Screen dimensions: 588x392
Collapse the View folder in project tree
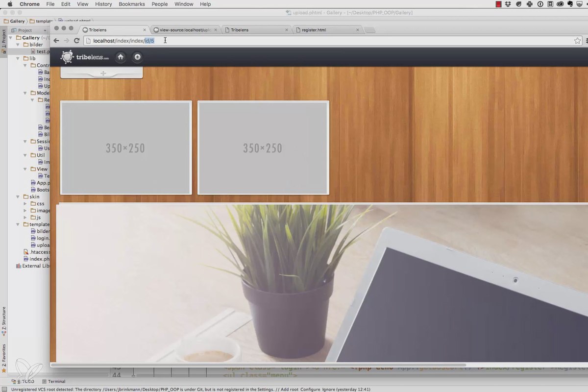coord(25,169)
